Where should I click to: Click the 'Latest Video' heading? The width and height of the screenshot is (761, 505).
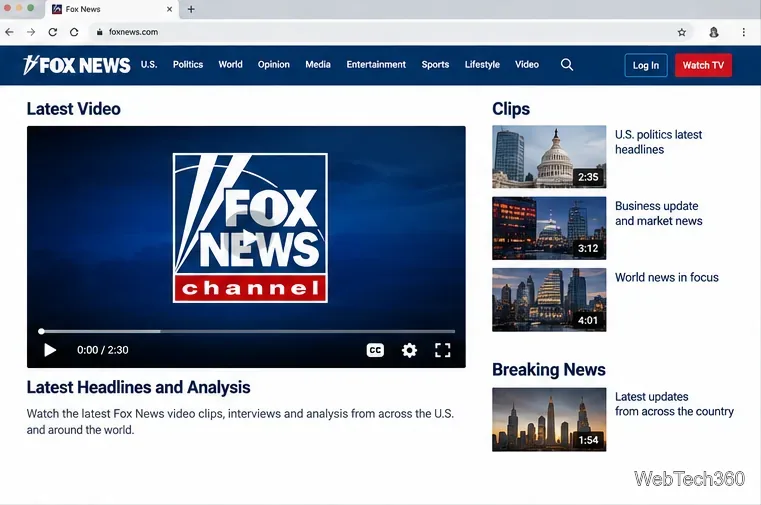[73, 109]
